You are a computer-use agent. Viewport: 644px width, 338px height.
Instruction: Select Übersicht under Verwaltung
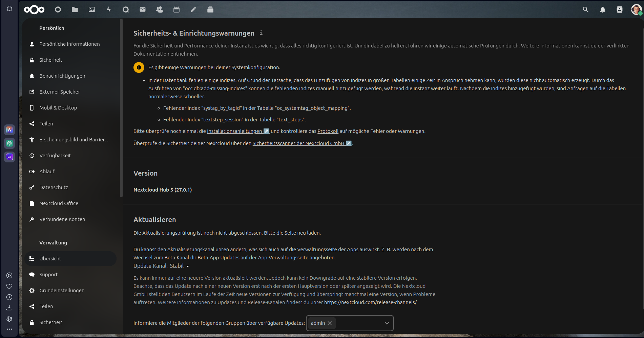(70, 259)
